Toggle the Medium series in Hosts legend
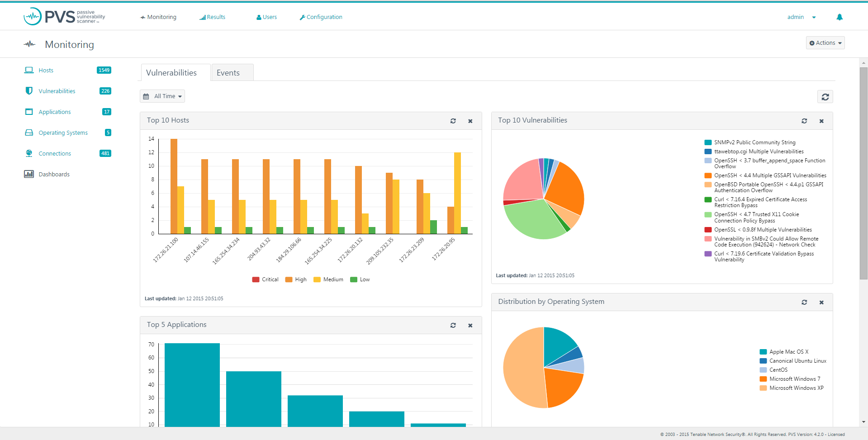Image resolution: width=868 pixels, height=440 pixels. coord(328,279)
